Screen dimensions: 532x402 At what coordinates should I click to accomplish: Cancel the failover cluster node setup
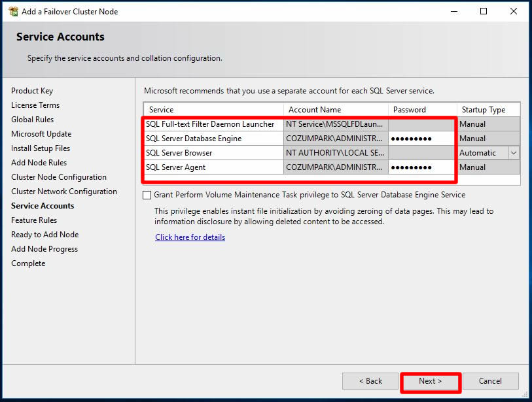point(490,381)
